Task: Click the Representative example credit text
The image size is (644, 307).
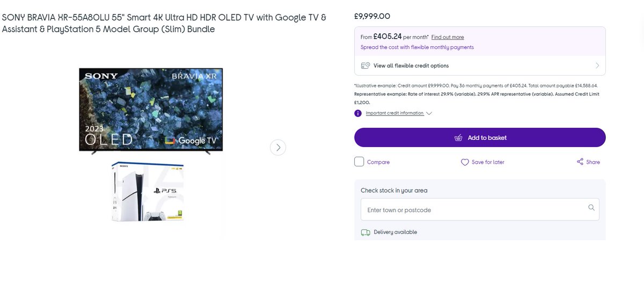Action: pyautogui.click(x=477, y=98)
